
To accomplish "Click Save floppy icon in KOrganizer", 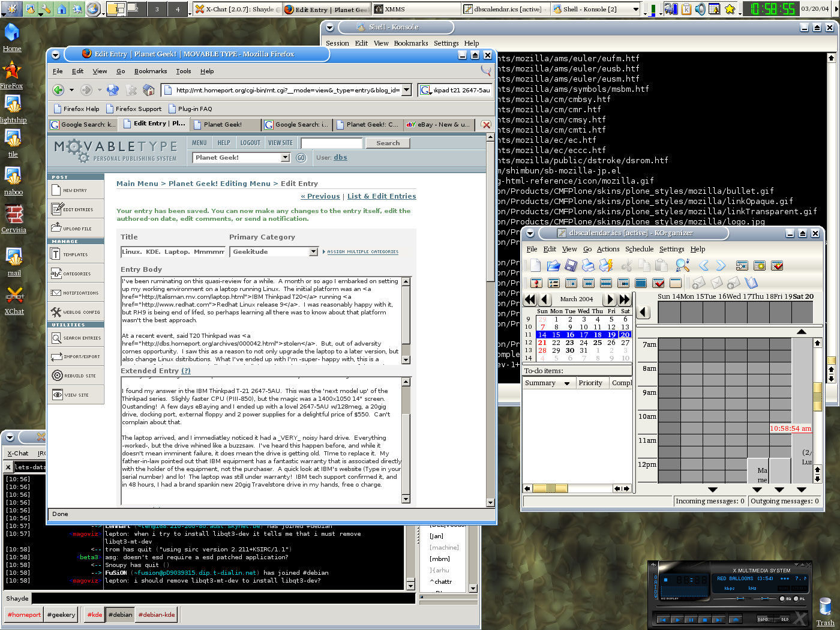I will pyautogui.click(x=571, y=265).
